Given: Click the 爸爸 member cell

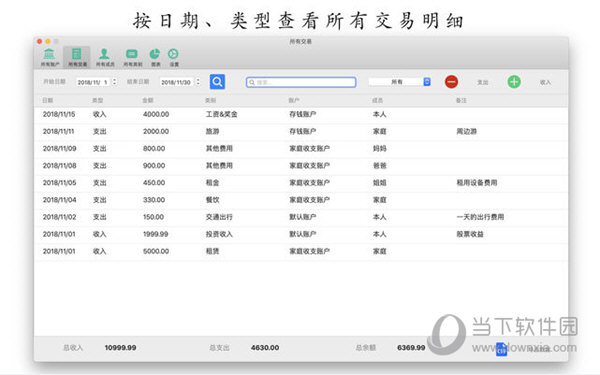Looking at the screenshot, I should point(380,166).
